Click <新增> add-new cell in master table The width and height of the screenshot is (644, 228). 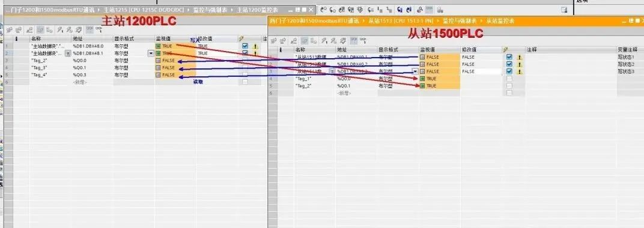click(x=80, y=82)
